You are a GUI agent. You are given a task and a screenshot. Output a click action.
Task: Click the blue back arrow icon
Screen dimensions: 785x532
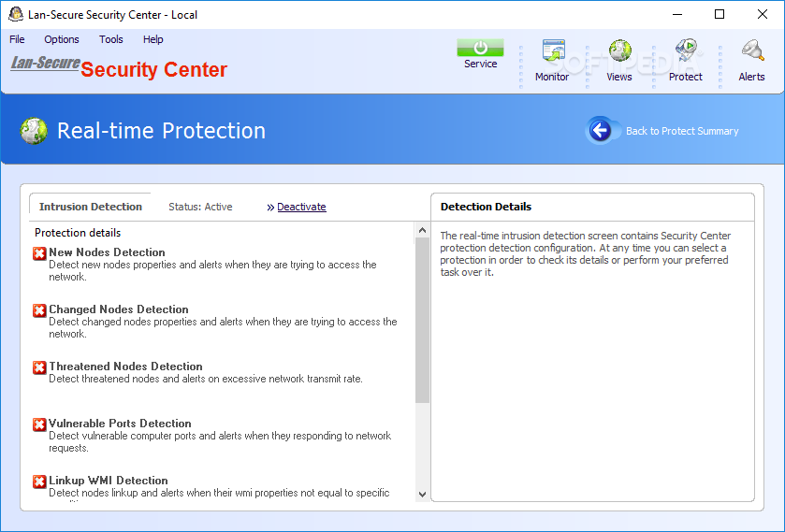click(600, 131)
